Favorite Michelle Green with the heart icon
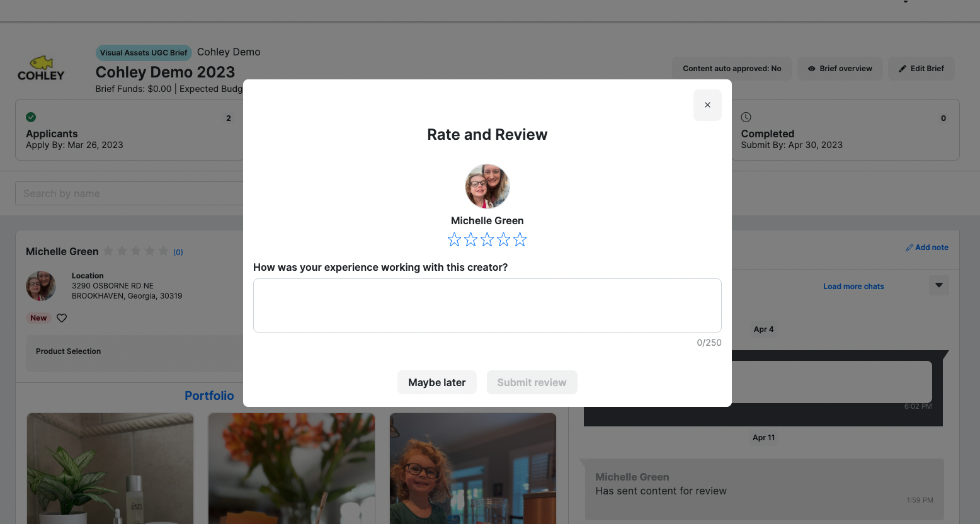This screenshot has width=980, height=524. [x=62, y=318]
